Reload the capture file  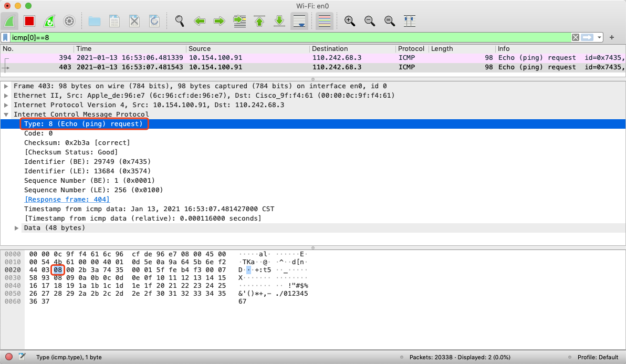point(154,21)
